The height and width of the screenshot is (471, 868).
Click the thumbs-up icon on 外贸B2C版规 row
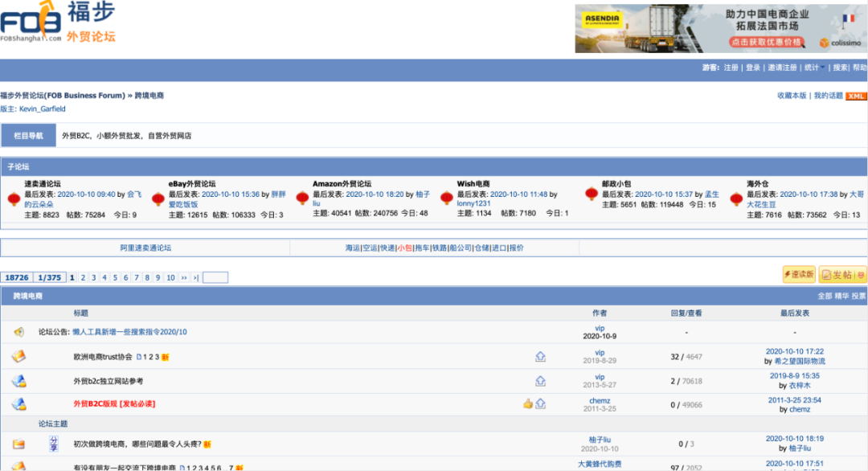click(x=528, y=403)
